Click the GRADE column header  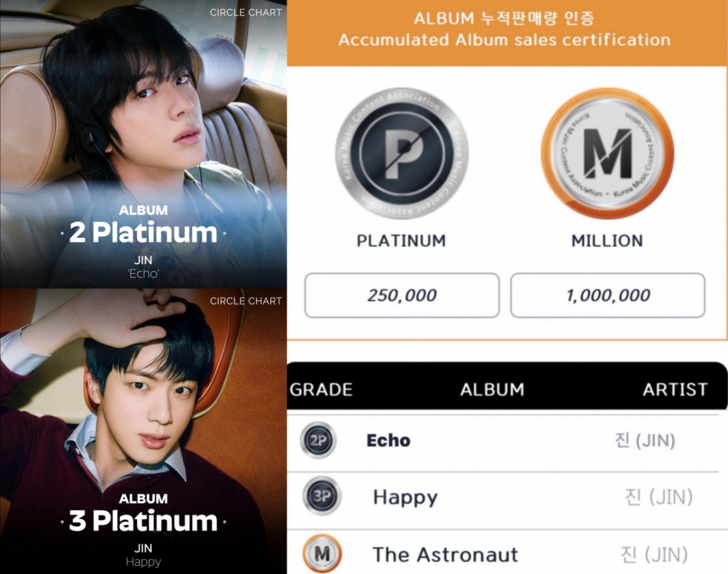point(321,390)
